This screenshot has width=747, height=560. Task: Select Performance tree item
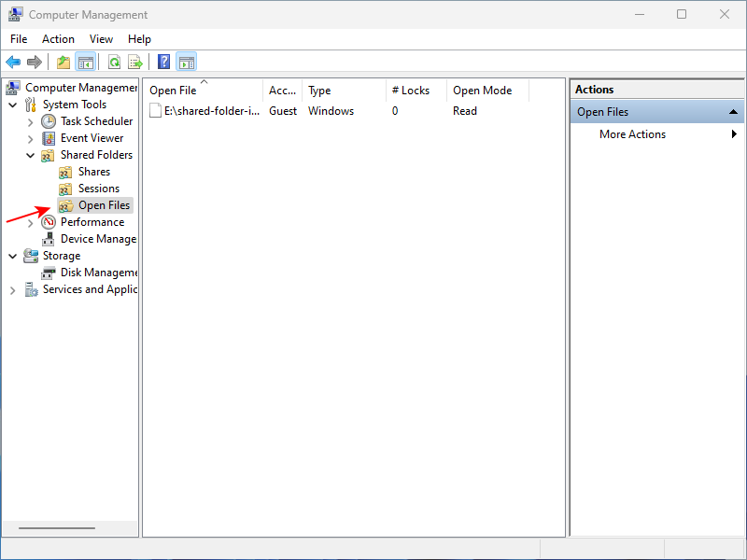[x=92, y=222]
